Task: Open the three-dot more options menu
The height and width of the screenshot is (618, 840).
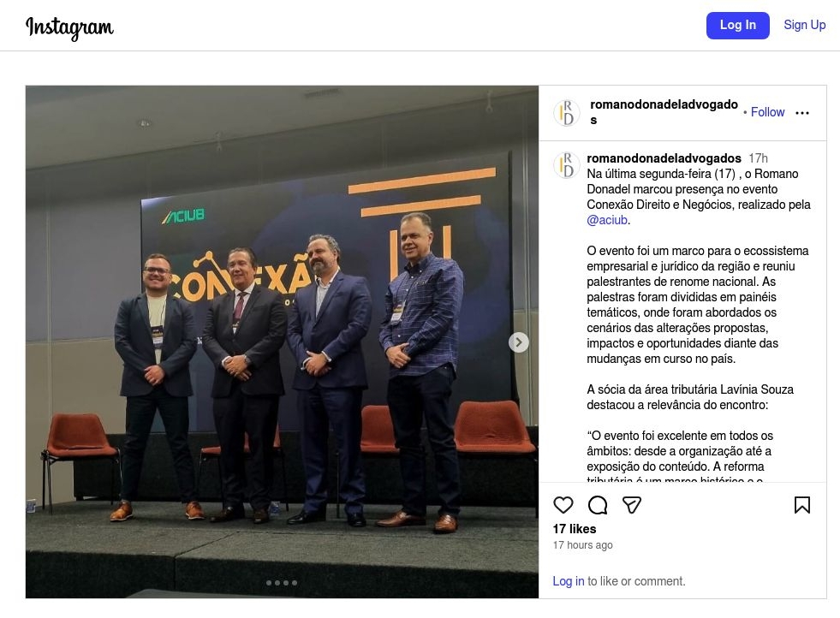Action: 802,112
